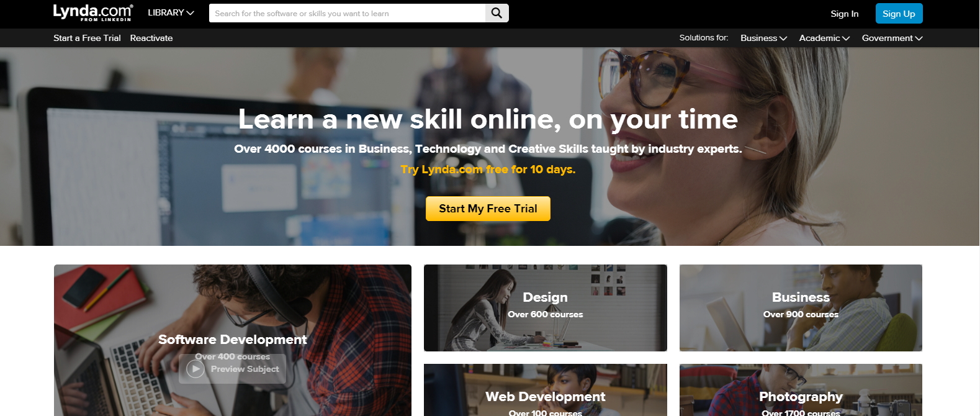Expand the Academic solutions menu
This screenshot has width=980, height=416.
coord(824,38)
